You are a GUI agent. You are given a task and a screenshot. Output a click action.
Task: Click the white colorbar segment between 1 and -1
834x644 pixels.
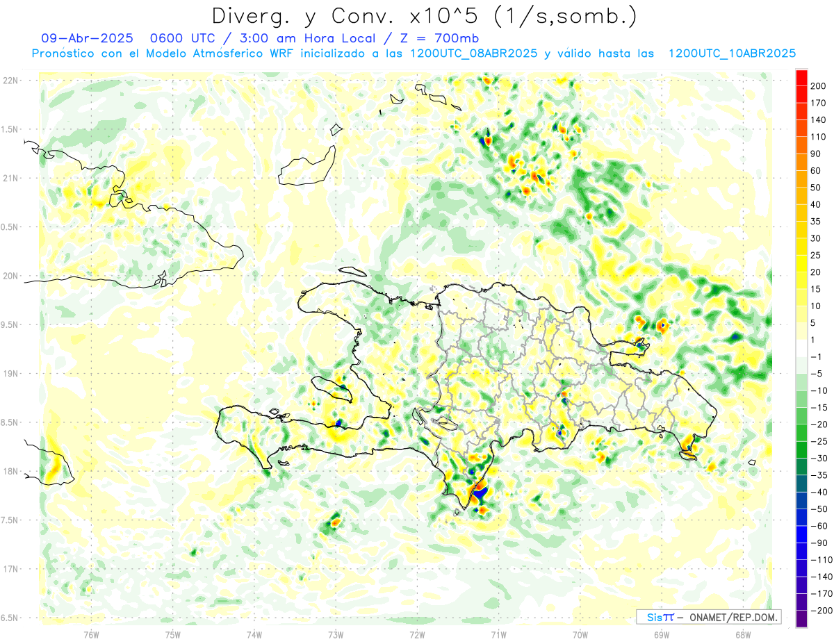(802, 349)
